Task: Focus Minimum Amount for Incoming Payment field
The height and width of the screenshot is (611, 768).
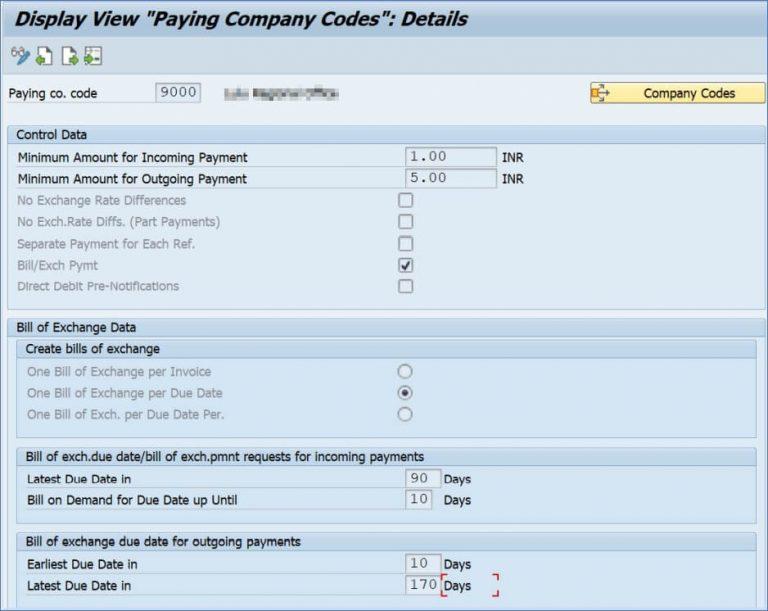Action: pyautogui.click(x=451, y=157)
